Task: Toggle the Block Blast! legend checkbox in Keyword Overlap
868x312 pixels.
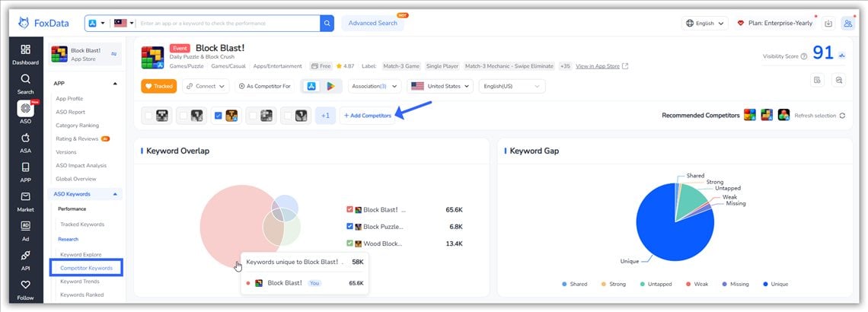Action: coord(349,210)
